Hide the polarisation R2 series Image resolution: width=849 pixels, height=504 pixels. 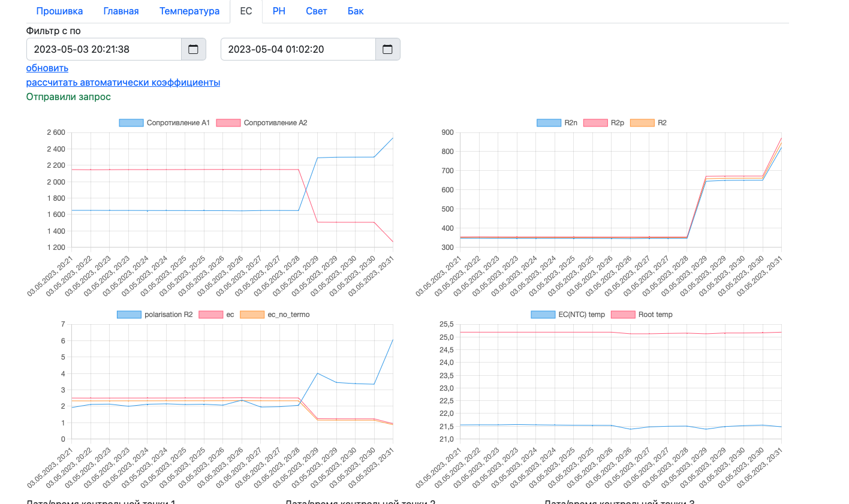click(155, 315)
